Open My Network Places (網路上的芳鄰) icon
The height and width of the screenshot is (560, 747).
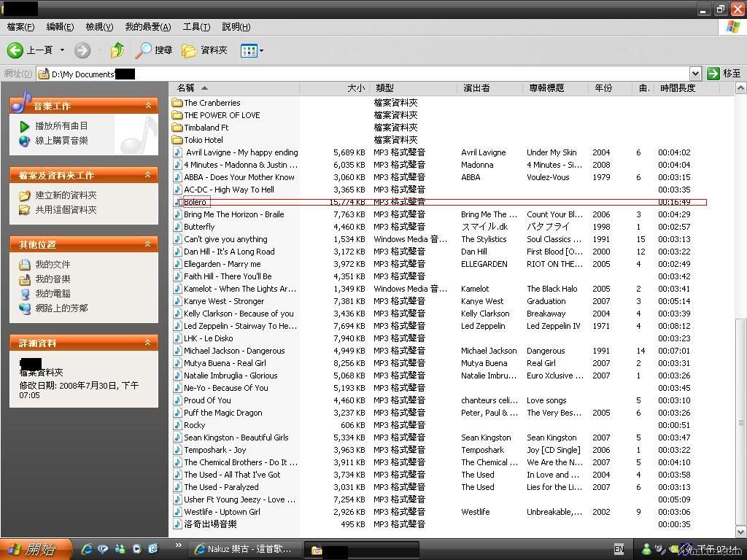tap(25, 308)
